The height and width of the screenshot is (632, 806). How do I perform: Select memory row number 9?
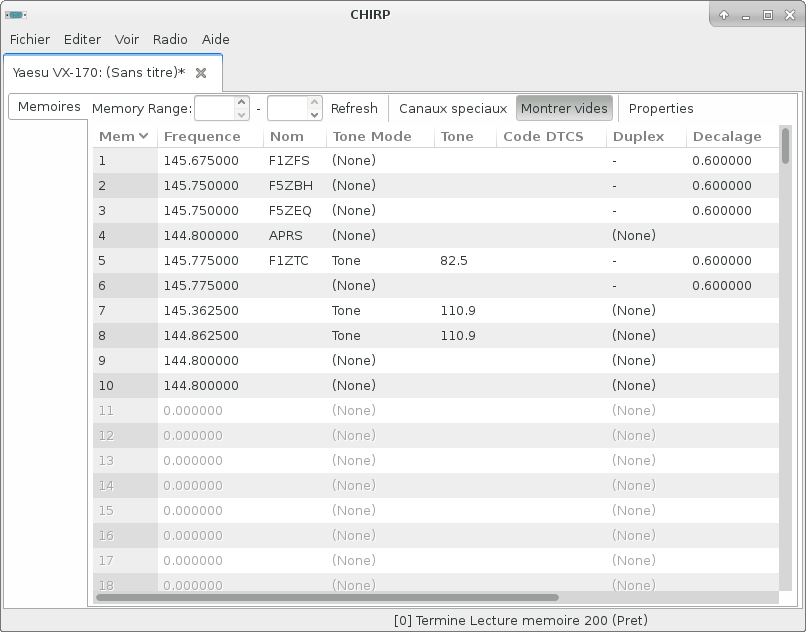125,360
